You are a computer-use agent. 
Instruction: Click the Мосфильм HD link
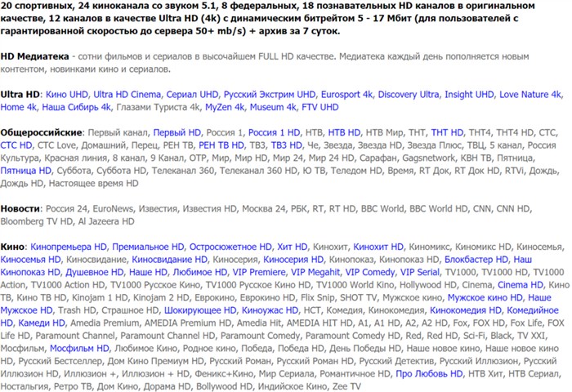(79, 349)
